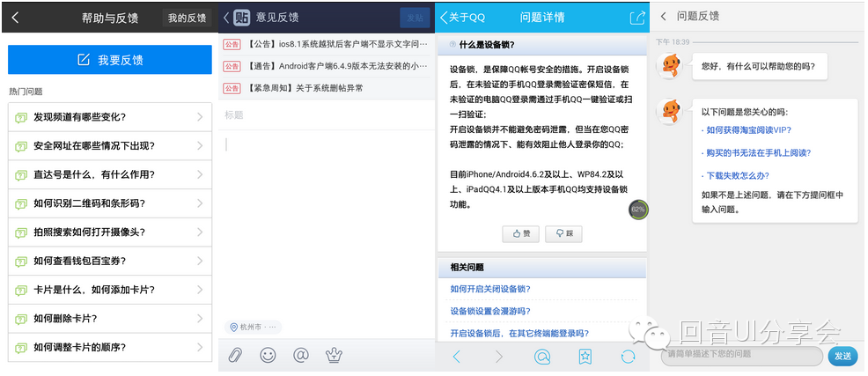Click the 62% progress circle indicator
This screenshot has height=376, width=868.
pyautogui.click(x=637, y=210)
